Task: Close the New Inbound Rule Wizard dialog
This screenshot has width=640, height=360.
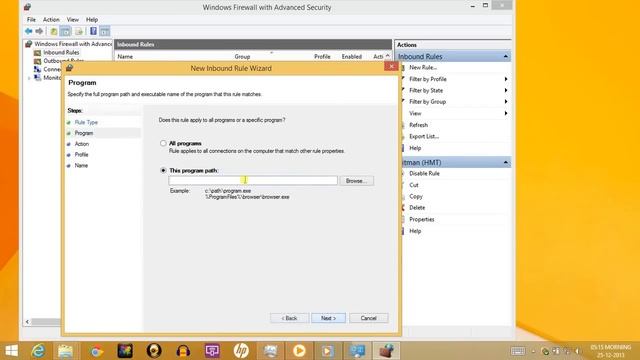Action: [x=391, y=67]
